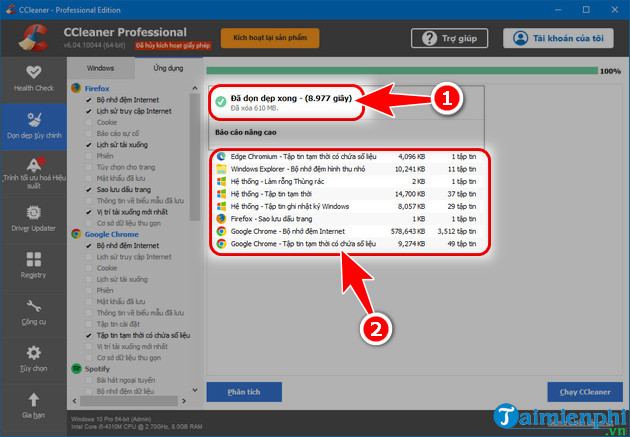The width and height of the screenshot is (630, 437).
Task: Click the 100% cleaning progress bar
Action: [x=402, y=71]
